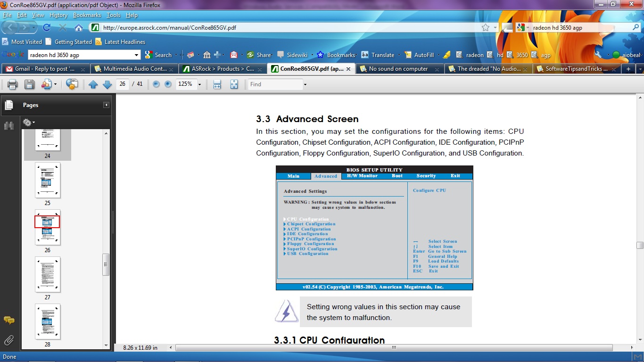Screen dimensions: 644x362
Task: Open the Attachments paperclip panel
Action: tap(8, 340)
